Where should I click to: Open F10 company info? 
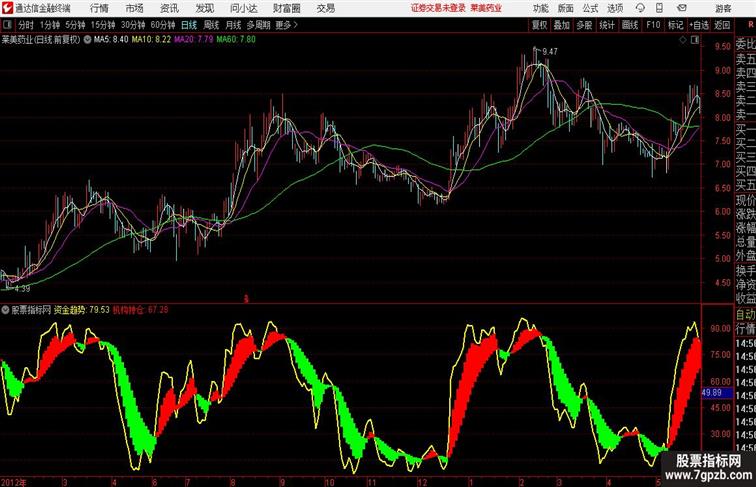[653, 25]
